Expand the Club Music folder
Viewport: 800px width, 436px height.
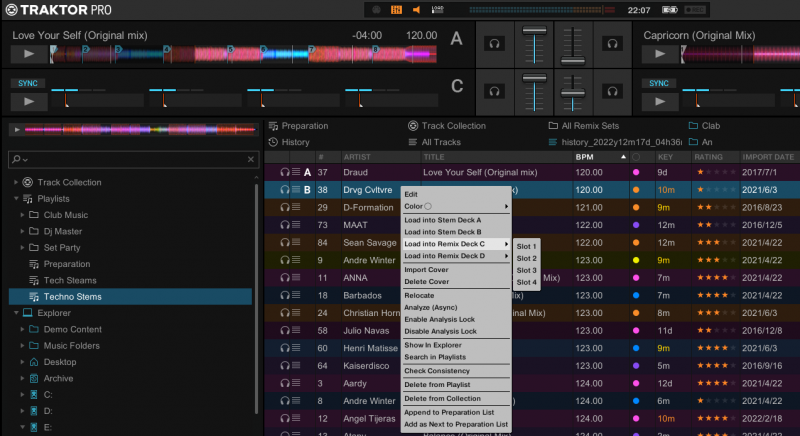point(22,215)
